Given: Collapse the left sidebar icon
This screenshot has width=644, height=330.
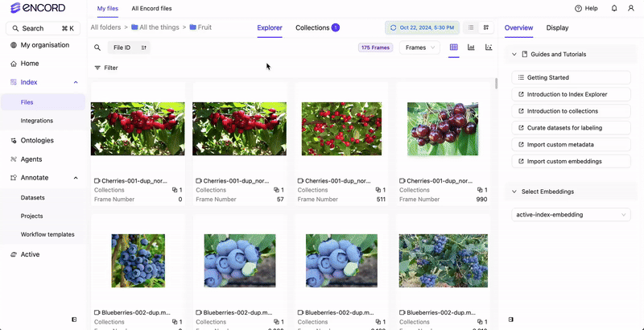Looking at the screenshot, I should click(74, 320).
